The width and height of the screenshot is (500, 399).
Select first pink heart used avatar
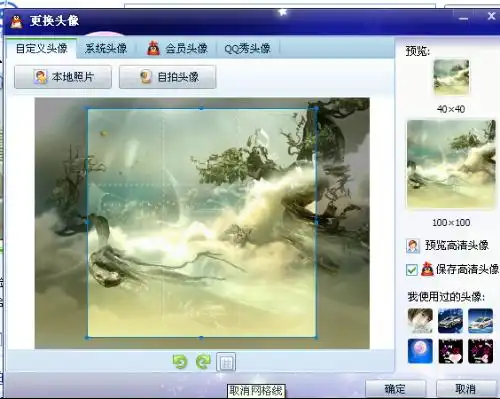[450, 351]
